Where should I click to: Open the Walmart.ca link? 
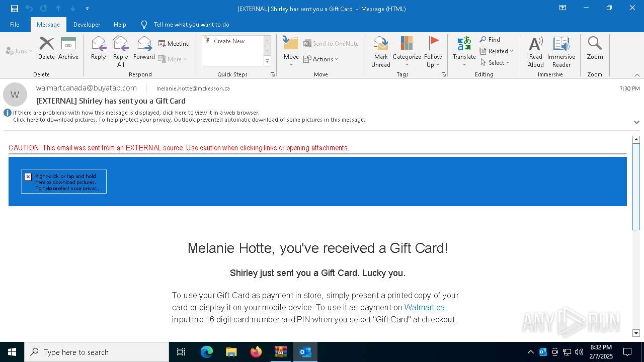424,307
